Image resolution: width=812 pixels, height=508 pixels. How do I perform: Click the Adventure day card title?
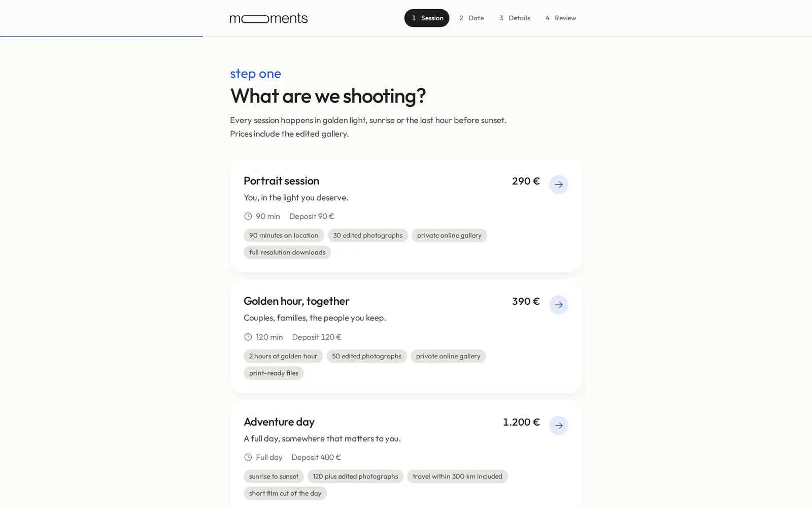[279, 422]
